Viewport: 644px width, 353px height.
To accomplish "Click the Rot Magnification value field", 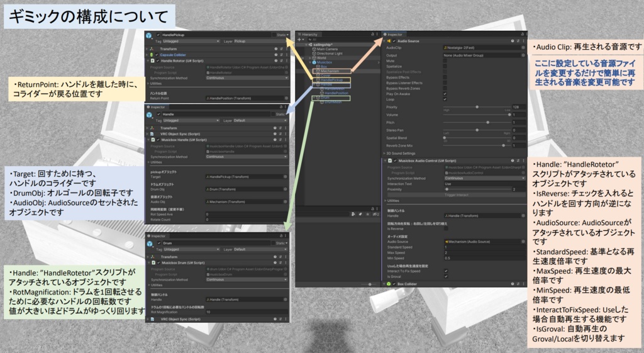I will 247,312.
